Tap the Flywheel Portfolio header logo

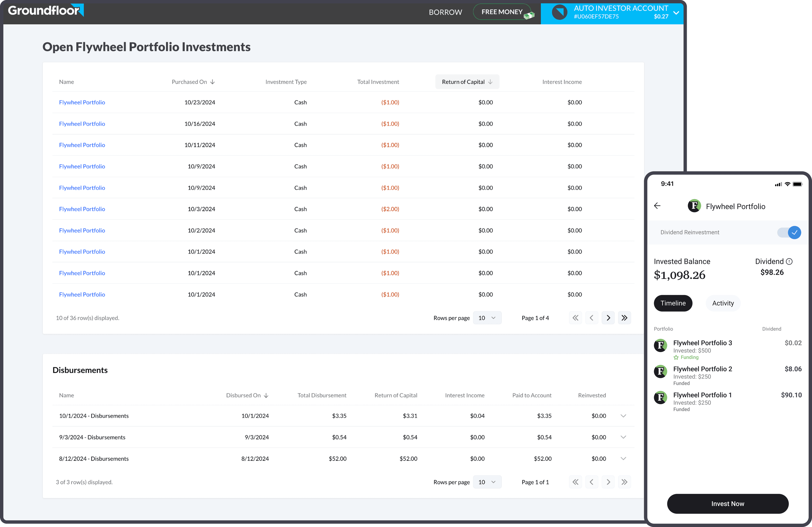[694, 206]
